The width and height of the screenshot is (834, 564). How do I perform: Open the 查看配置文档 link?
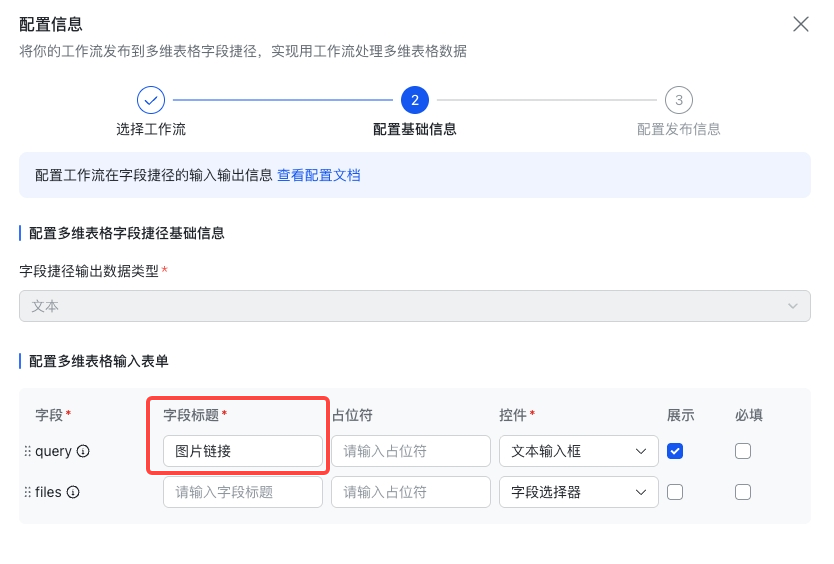pos(318,175)
